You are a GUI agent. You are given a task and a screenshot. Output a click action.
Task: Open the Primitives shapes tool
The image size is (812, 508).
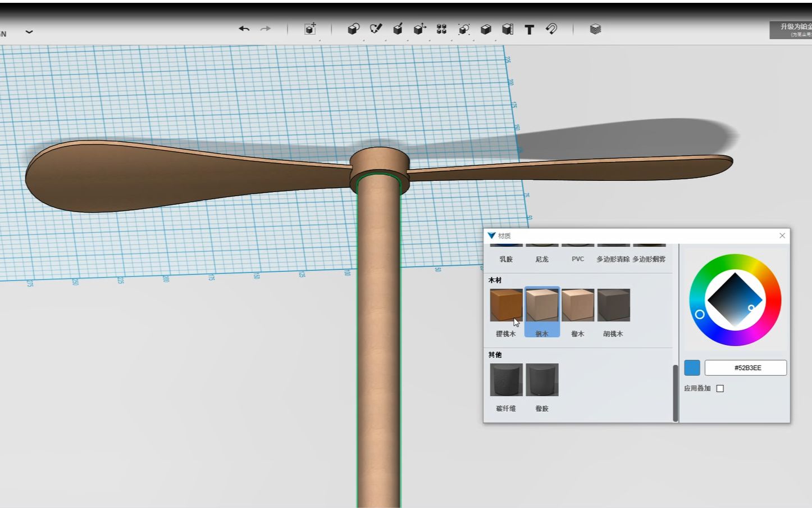(353, 29)
